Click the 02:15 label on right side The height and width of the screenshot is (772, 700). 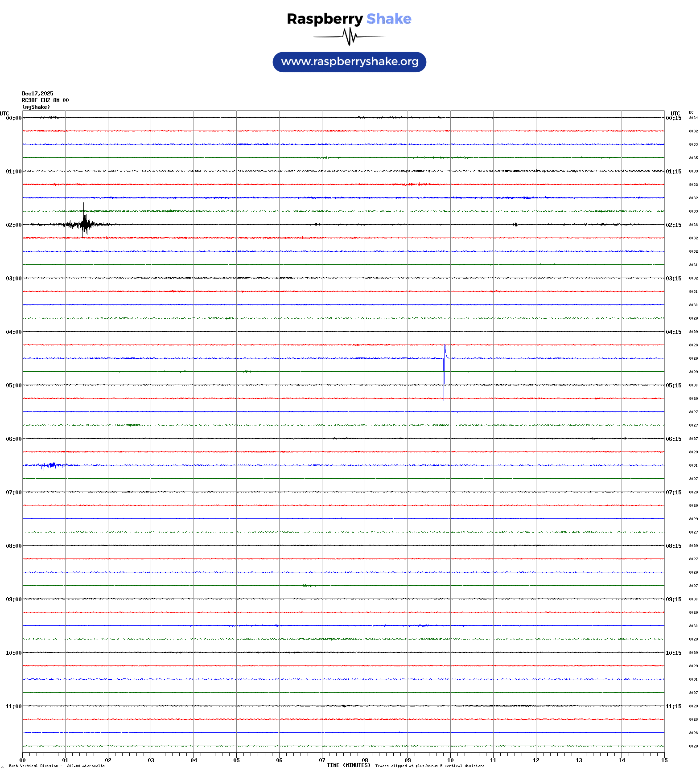coord(673,225)
